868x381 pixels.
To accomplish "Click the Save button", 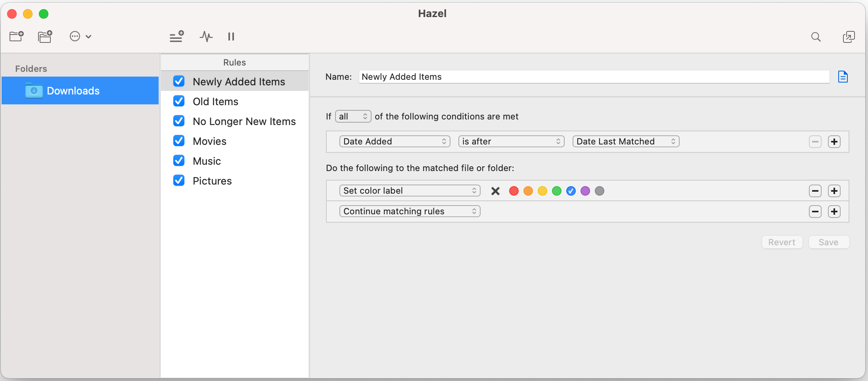I will (829, 242).
